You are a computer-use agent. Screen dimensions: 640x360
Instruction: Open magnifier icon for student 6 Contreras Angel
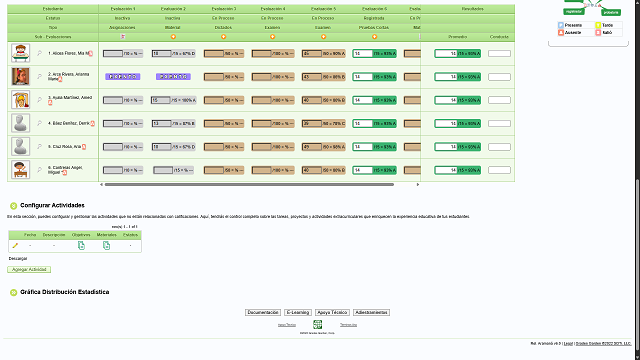pos(39,169)
